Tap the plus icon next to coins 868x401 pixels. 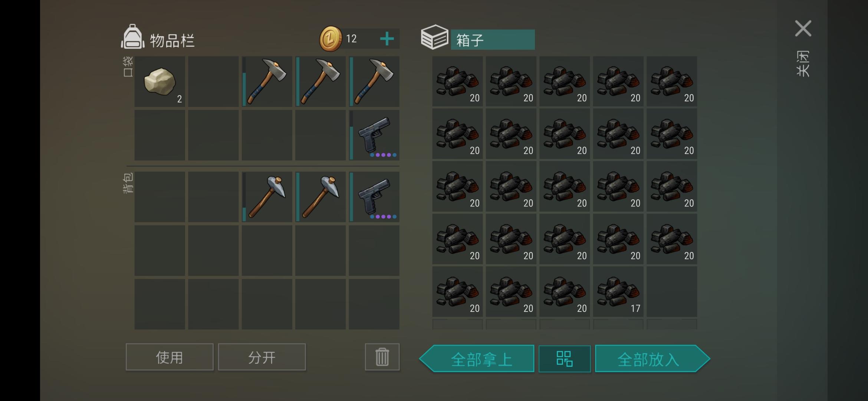[387, 39]
